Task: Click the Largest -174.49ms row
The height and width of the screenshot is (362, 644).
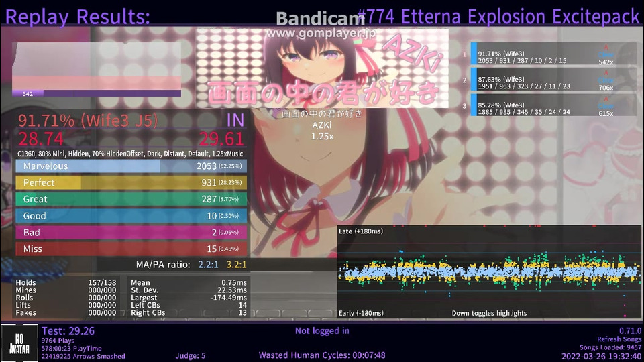Action: (x=189, y=298)
